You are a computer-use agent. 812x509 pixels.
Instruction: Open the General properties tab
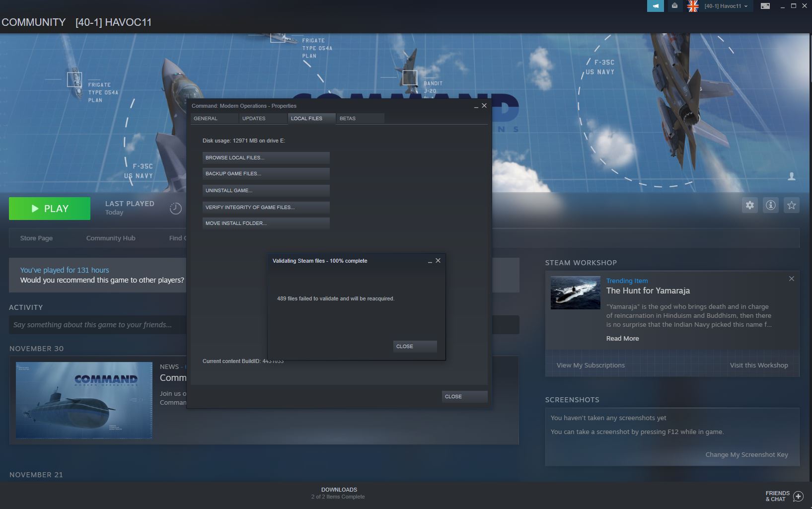[206, 119]
